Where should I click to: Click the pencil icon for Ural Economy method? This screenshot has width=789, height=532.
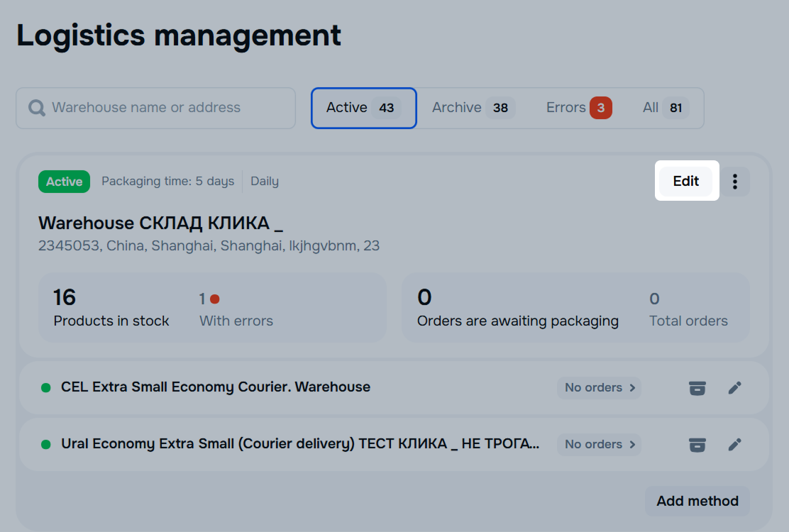[735, 445]
